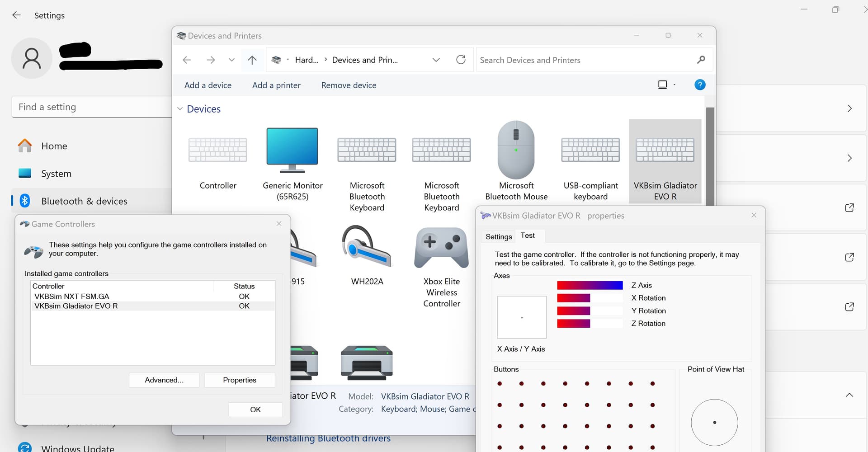Image resolution: width=868 pixels, height=452 pixels.
Task: Open Reinstalling Bluetooth drivers link
Action: (328, 438)
